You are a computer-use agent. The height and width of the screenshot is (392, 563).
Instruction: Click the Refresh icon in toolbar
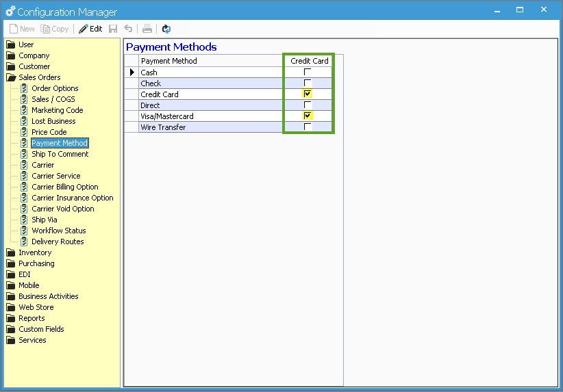point(166,29)
